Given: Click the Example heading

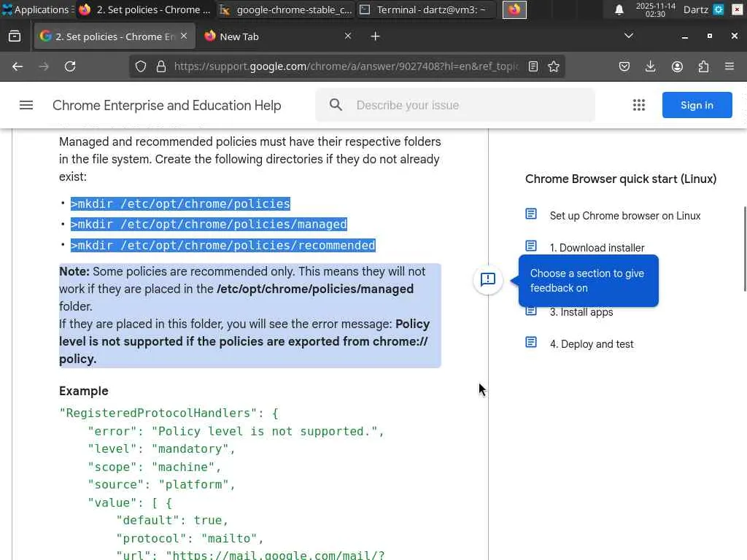Looking at the screenshot, I should tap(84, 391).
